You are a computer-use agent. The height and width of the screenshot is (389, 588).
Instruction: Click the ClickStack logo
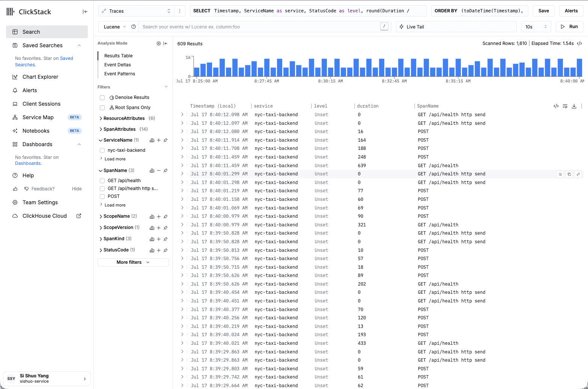[x=29, y=12]
